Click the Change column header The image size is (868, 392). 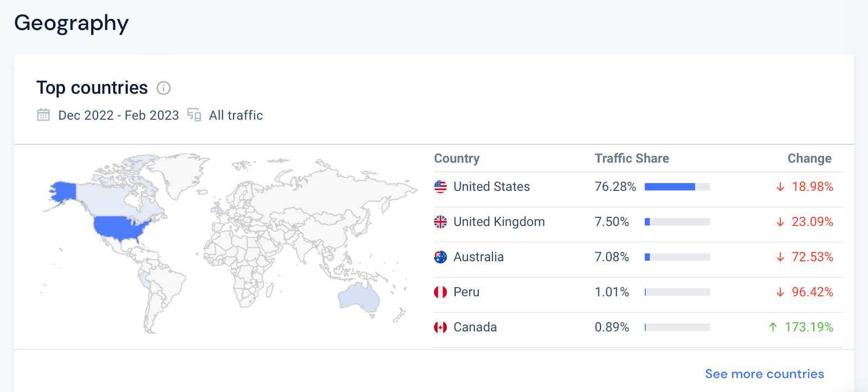(x=809, y=159)
